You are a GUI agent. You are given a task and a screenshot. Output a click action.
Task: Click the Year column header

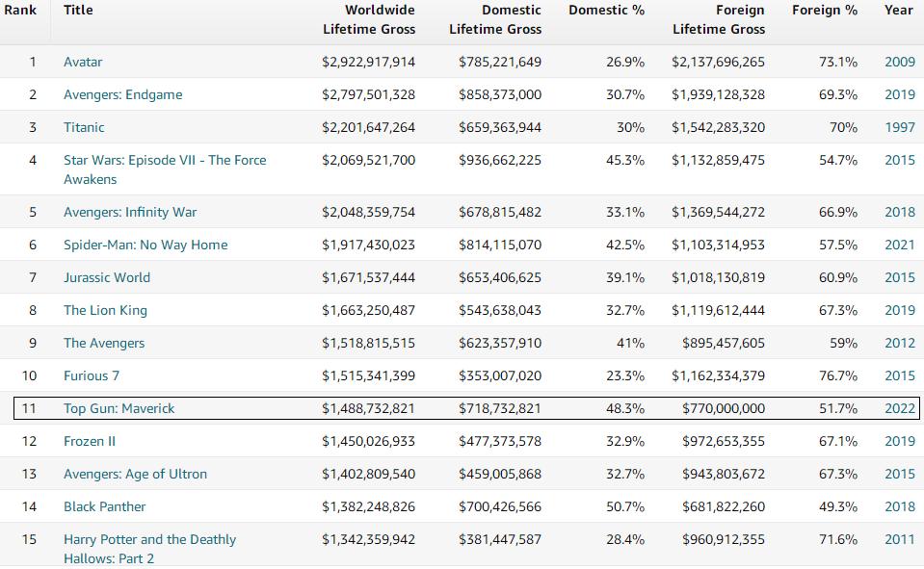[x=898, y=10]
